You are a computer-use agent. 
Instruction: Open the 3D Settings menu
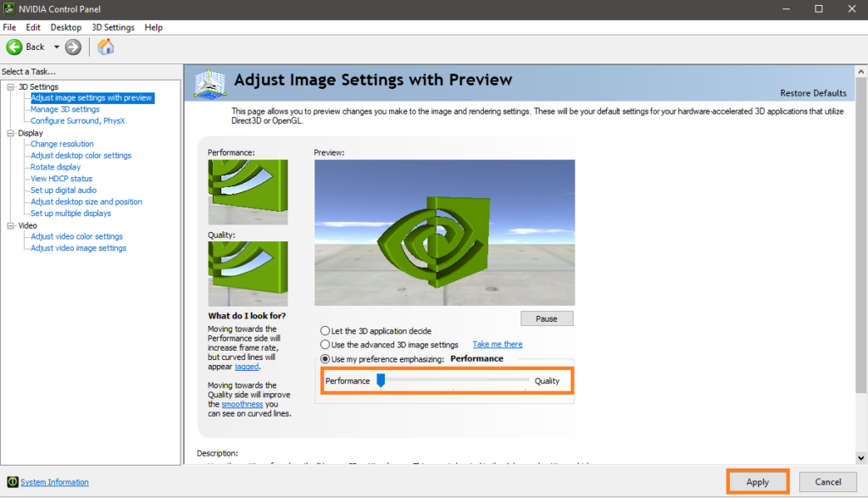click(x=113, y=27)
